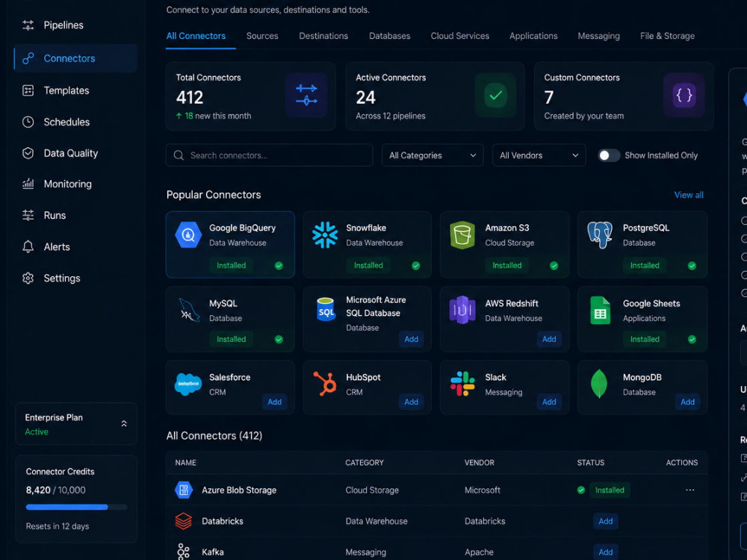
Task: Add the Microsoft Azure SQL Database connector
Action: tap(411, 339)
